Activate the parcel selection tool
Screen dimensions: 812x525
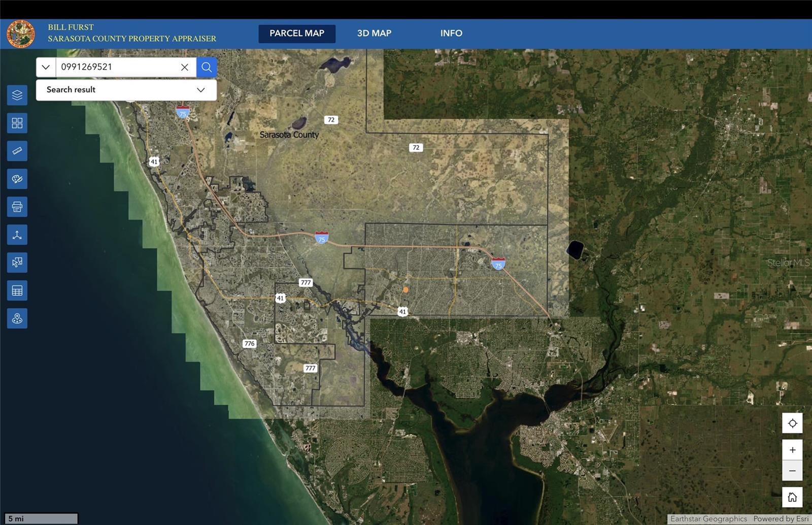pos(17,262)
